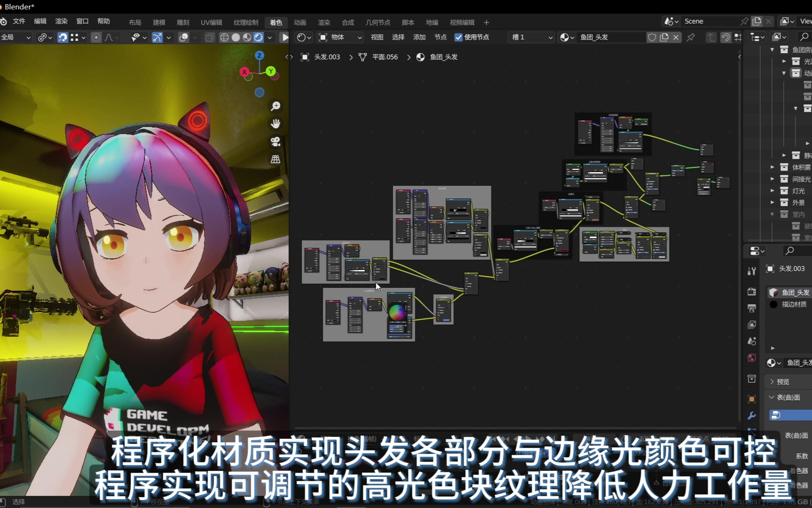Toggle viewport overlays

coord(184,37)
